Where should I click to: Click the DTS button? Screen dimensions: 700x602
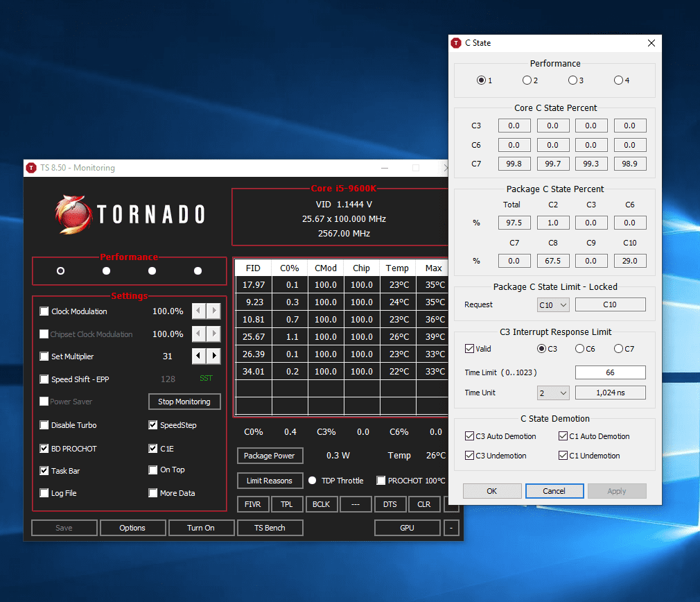pyautogui.click(x=390, y=504)
